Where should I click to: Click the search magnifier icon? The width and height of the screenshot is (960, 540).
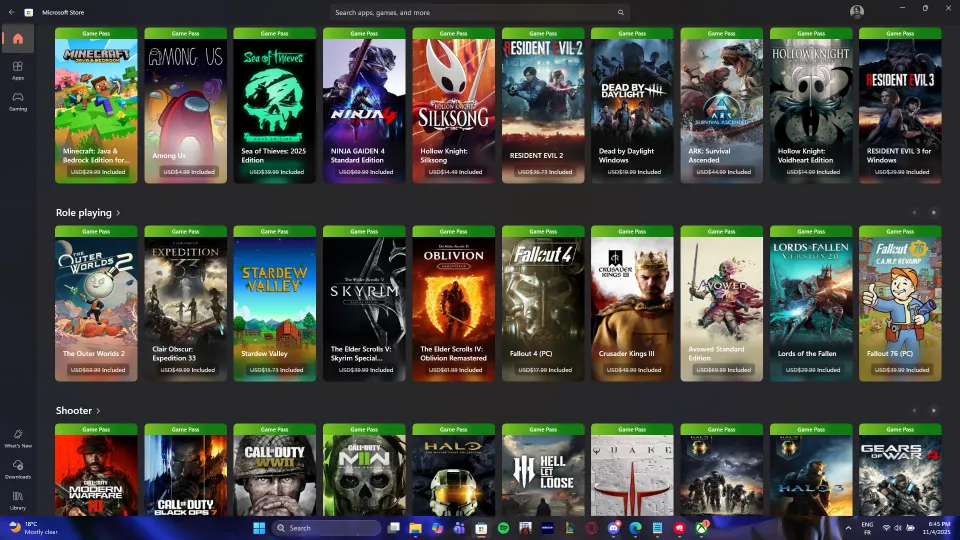click(x=620, y=12)
